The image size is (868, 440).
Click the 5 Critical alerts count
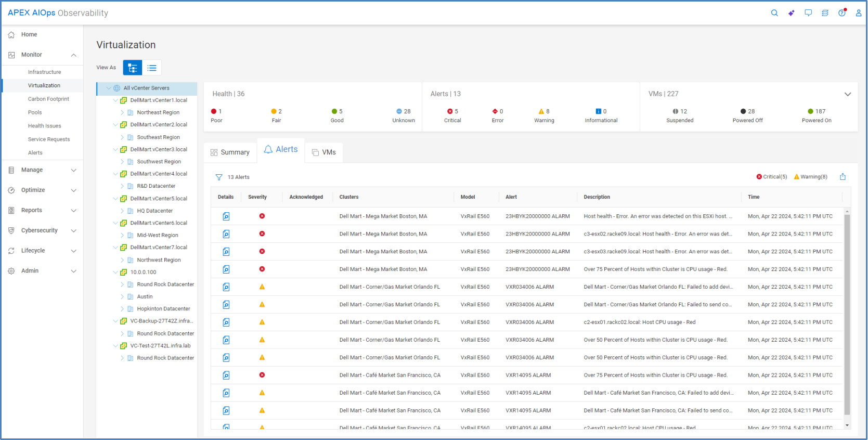pyautogui.click(x=452, y=111)
